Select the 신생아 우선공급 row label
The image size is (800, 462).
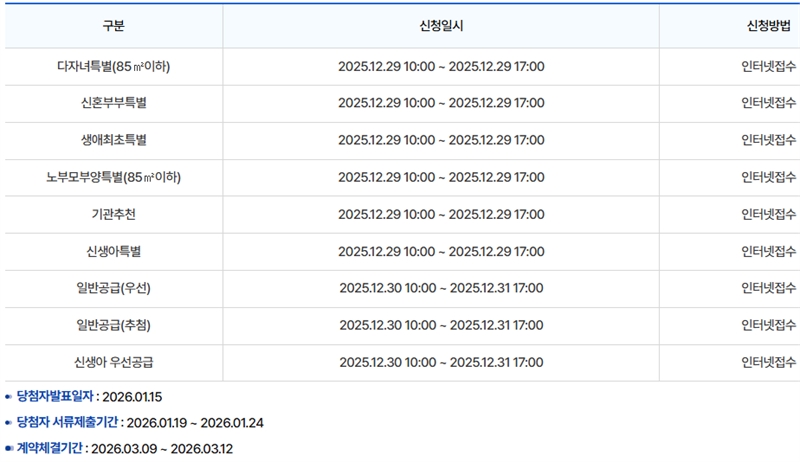click(x=114, y=362)
